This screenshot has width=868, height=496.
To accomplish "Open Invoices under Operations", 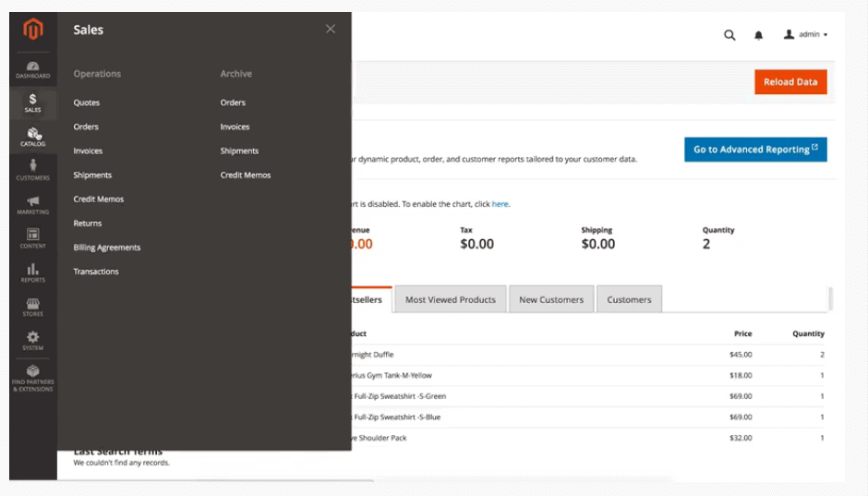I will tap(88, 151).
